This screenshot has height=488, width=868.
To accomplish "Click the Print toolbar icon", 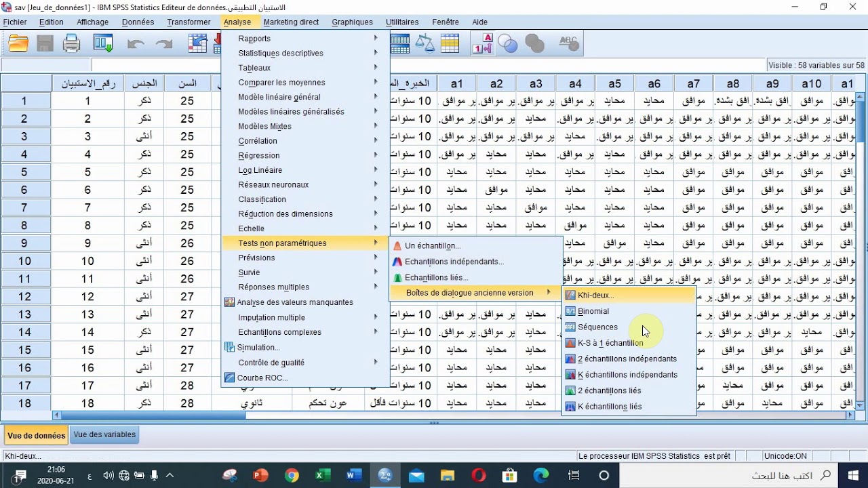I will pos(72,44).
